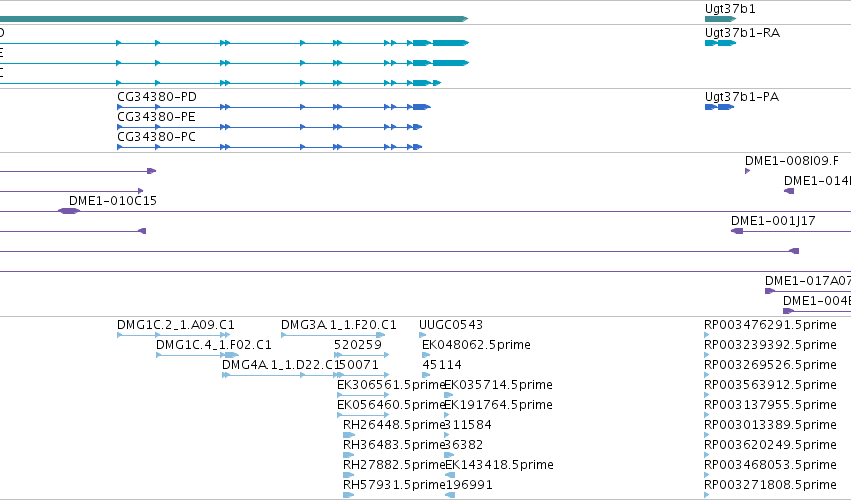The height and width of the screenshot is (500, 851).
Task: Select the EK035714.5prime label
Action: [498, 385]
